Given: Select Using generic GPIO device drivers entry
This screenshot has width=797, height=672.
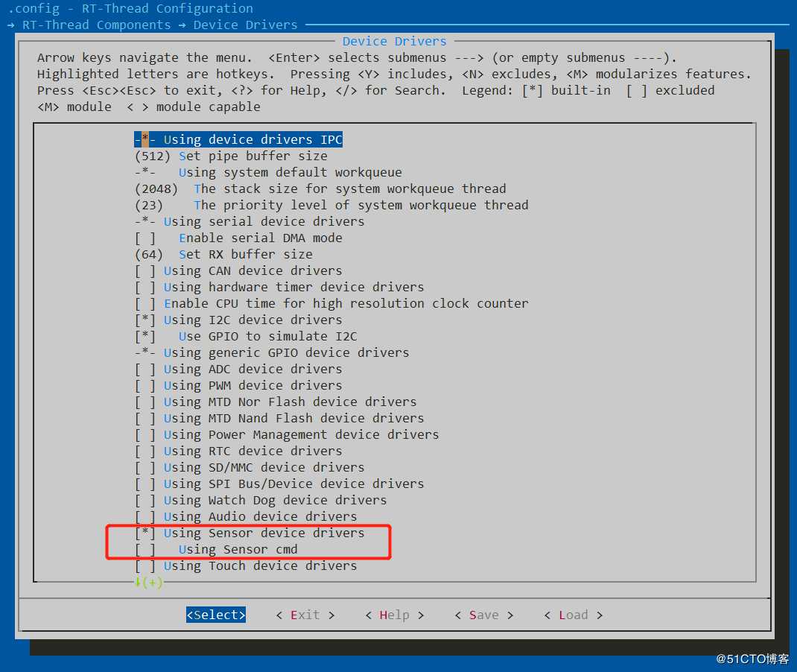Looking at the screenshot, I should (x=272, y=353).
